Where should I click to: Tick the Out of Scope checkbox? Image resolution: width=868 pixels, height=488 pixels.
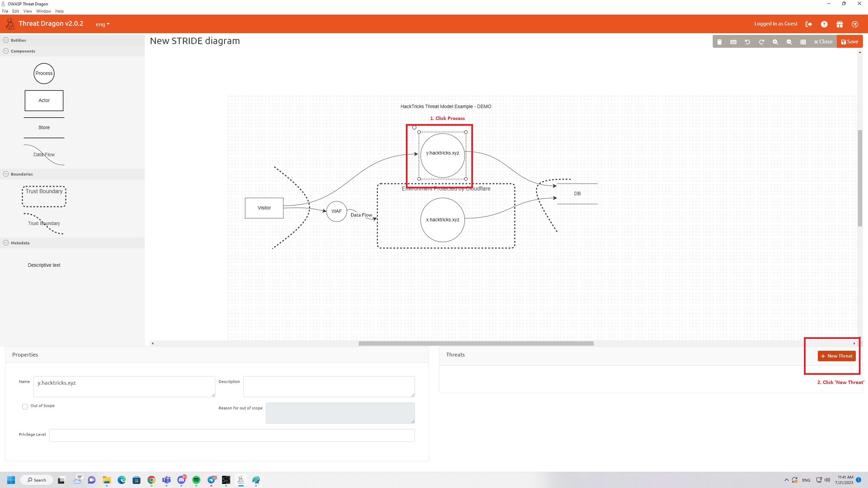point(25,406)
